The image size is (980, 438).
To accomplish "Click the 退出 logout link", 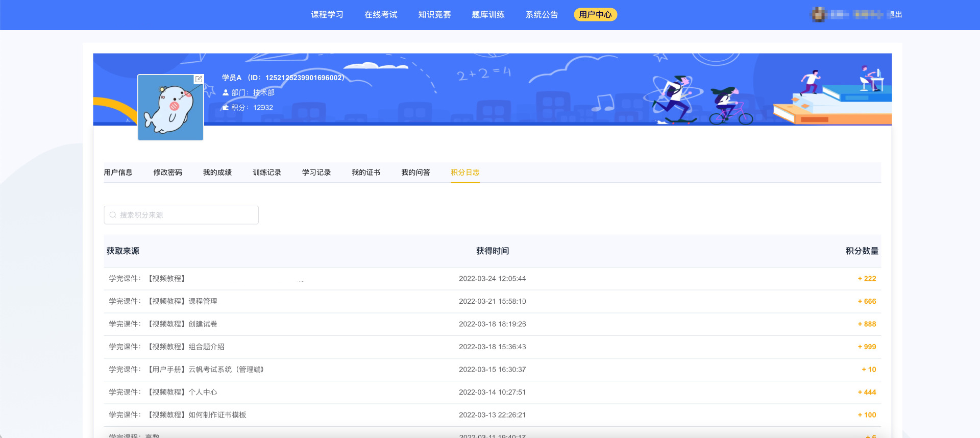I will (x=896, y=15).
